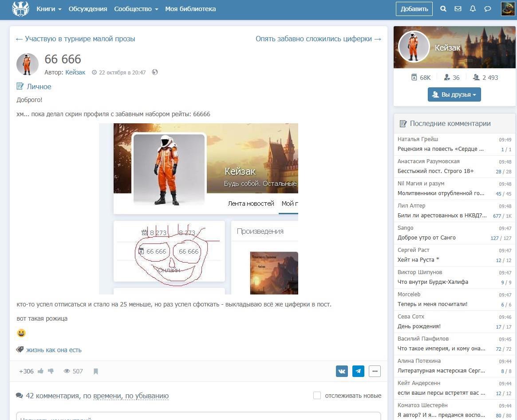Expand the 'Книги' dropdown menu
This screenshot has width=517, height=420.
pos(49,9)
